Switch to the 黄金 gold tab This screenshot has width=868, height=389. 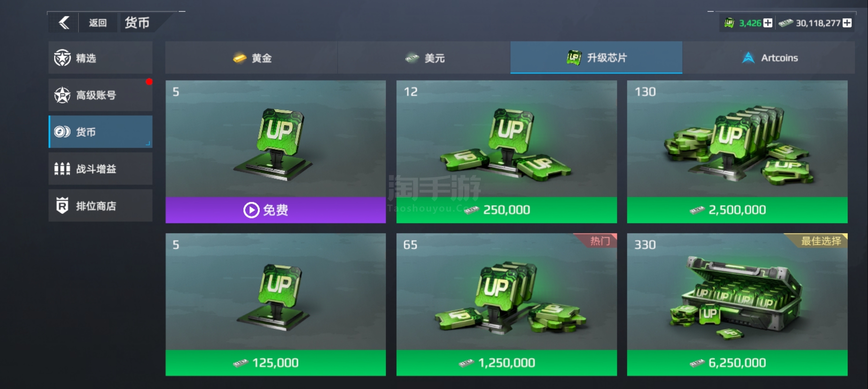(x=252, y=58)
